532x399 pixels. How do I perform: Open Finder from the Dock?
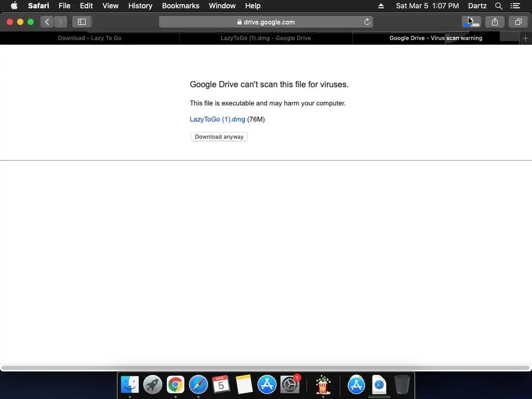point(129,385)
